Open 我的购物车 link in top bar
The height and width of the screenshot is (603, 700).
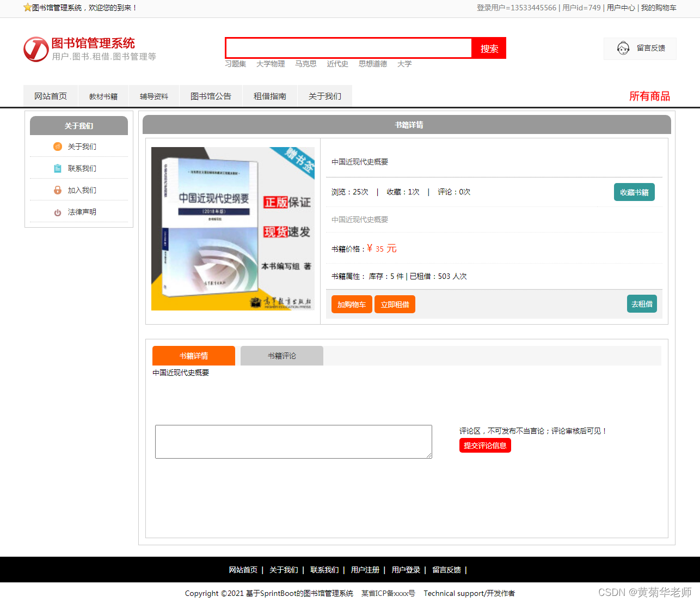click(659, 8)
